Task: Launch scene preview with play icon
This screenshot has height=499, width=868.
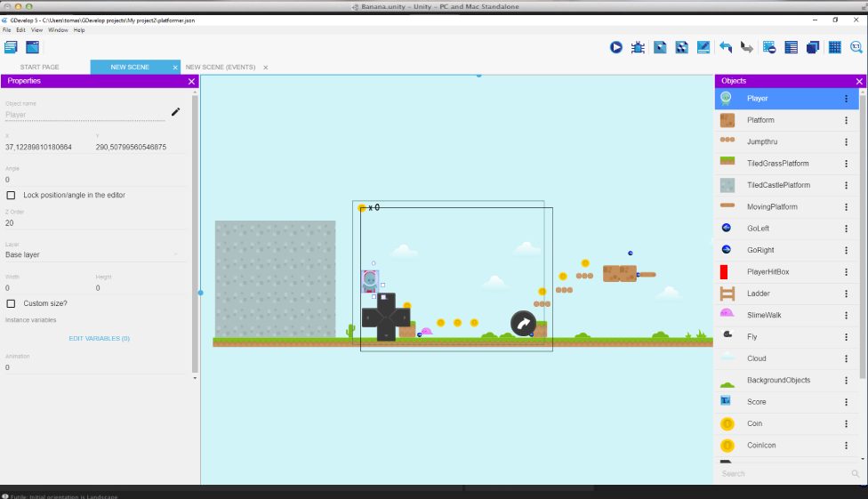Action: pyautogui.click(x=615, y=48)
